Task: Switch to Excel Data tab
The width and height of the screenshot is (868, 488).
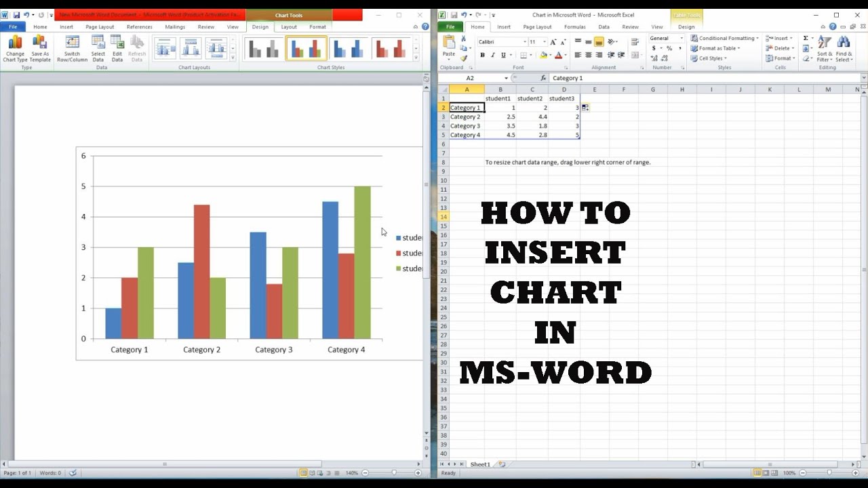Action: click(604, 27)
